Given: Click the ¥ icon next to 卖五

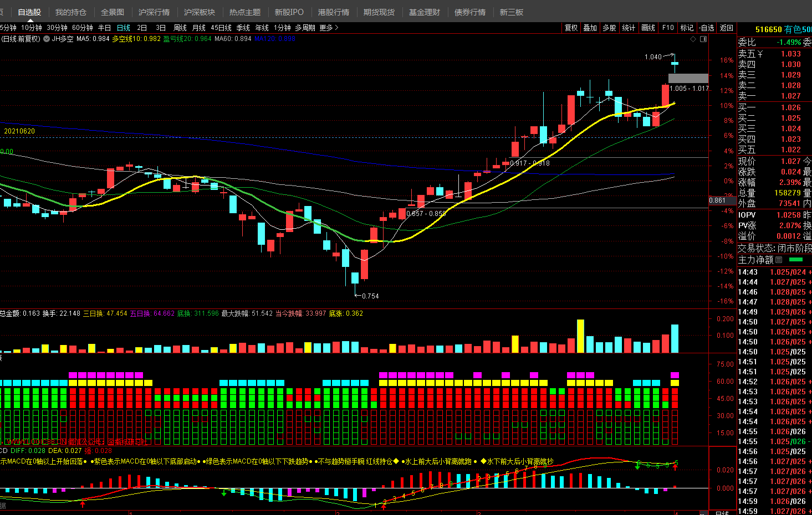Looking at the screenshot, I should 760,54.
